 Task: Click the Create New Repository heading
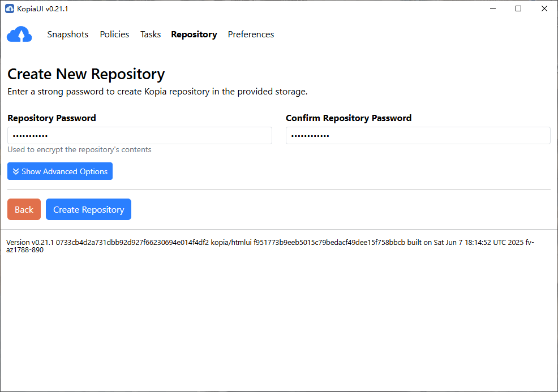(86, 74)
